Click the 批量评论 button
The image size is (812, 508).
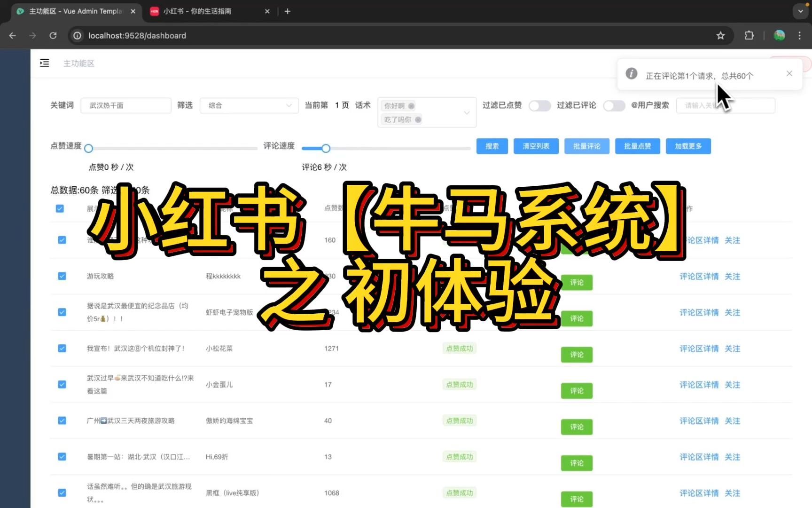point(587,146)
